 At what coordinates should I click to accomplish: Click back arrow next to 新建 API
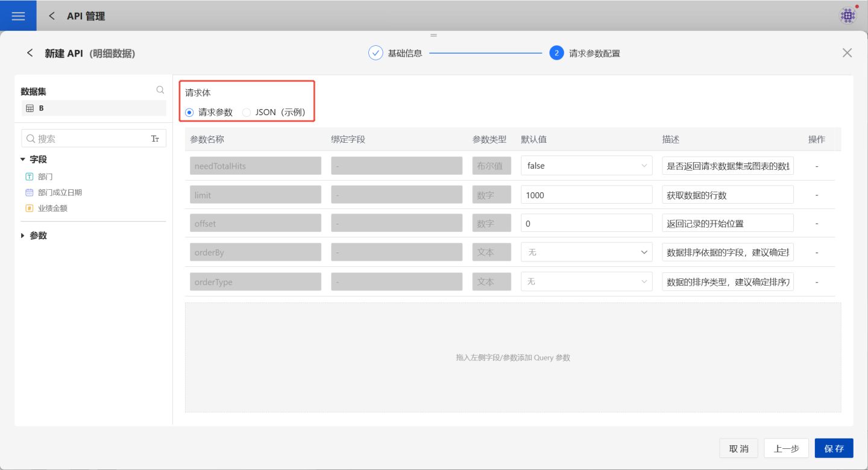pos(30,53)
